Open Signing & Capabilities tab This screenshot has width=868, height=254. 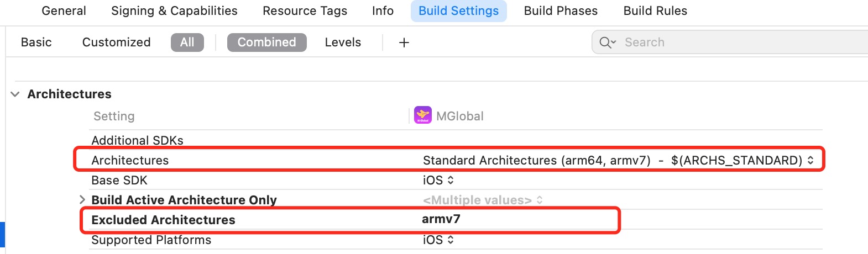click(174, 11)
